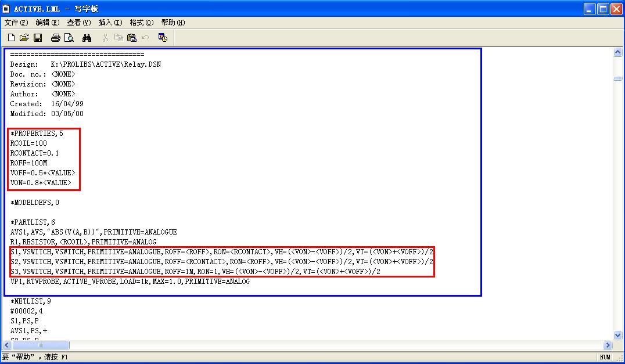The image size is (625, 364).
Task: Insert Date/Time using the toolbar icon
Action: (163, 38)
